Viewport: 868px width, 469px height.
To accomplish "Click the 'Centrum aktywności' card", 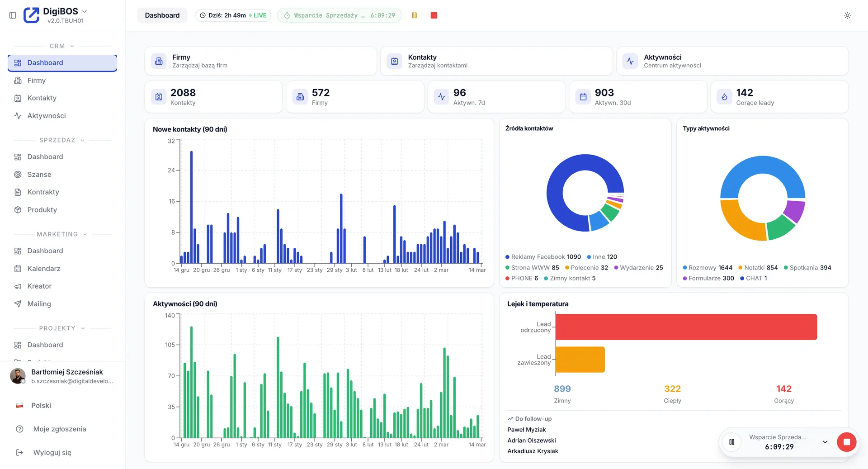I will [732, 61].
